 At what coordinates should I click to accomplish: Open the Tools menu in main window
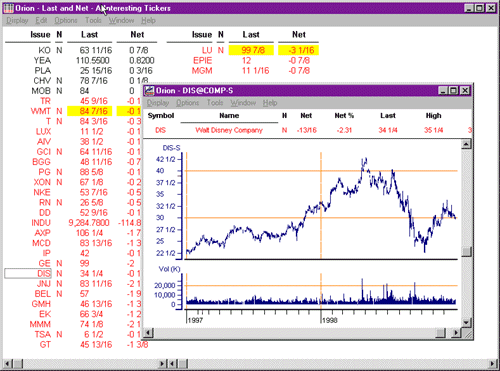tap(93, 21)
